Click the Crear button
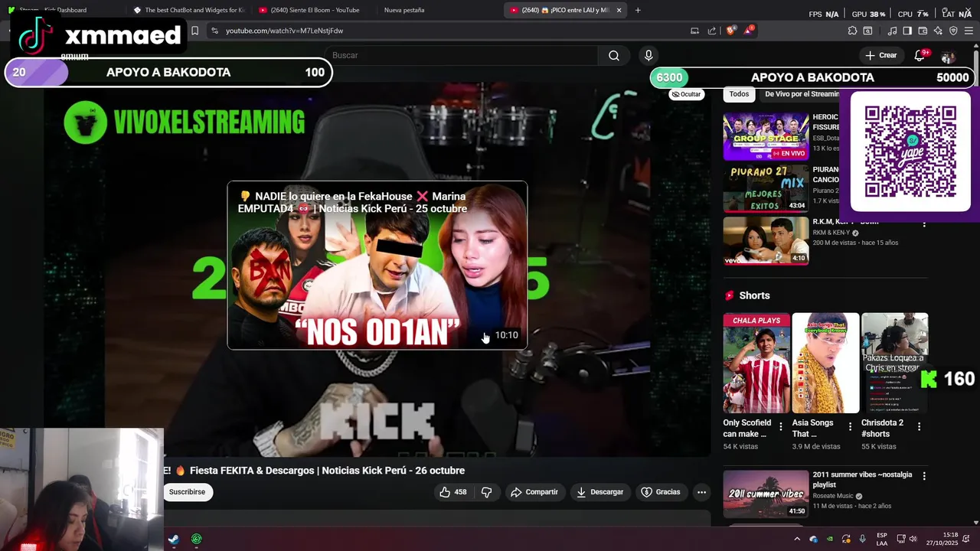This screenshot has width=980, height=551. pos(880,55)
